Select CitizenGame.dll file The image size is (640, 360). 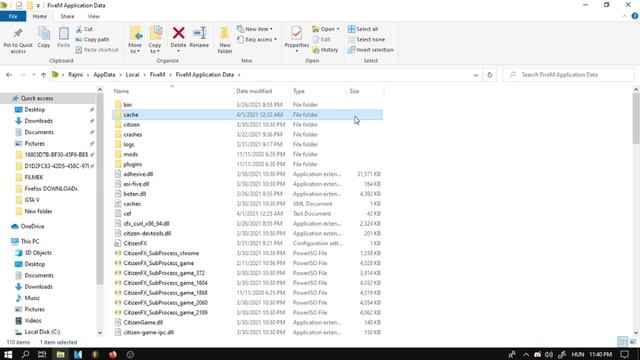tap(247, 322)
